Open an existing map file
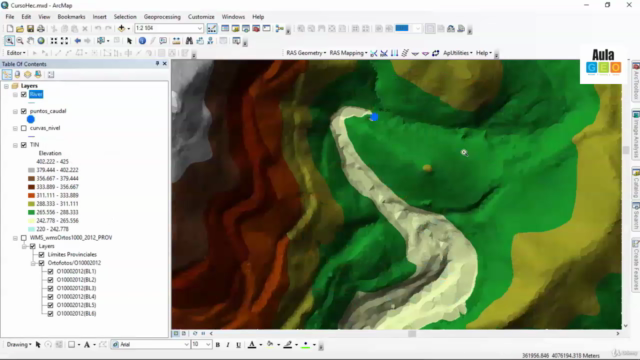Image resolution: width=640 pixels, height=360 pixels. click(20, 29)
